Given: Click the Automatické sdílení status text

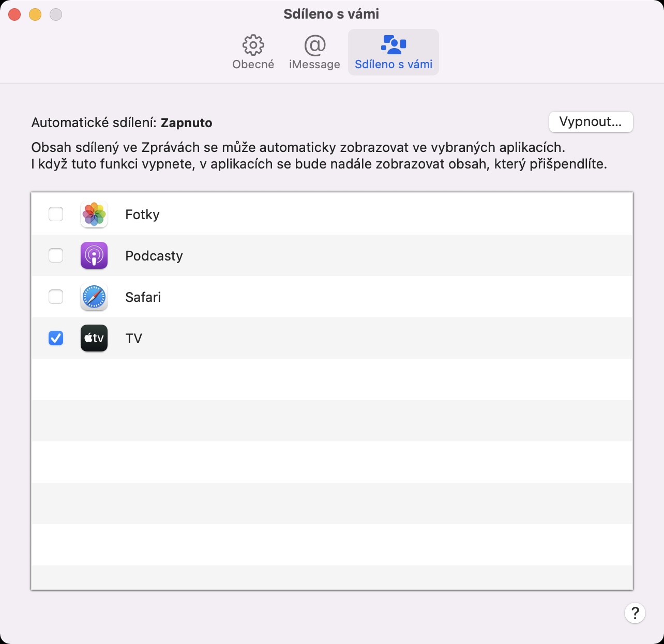Looking at the screenshot, I should (122, 123).
